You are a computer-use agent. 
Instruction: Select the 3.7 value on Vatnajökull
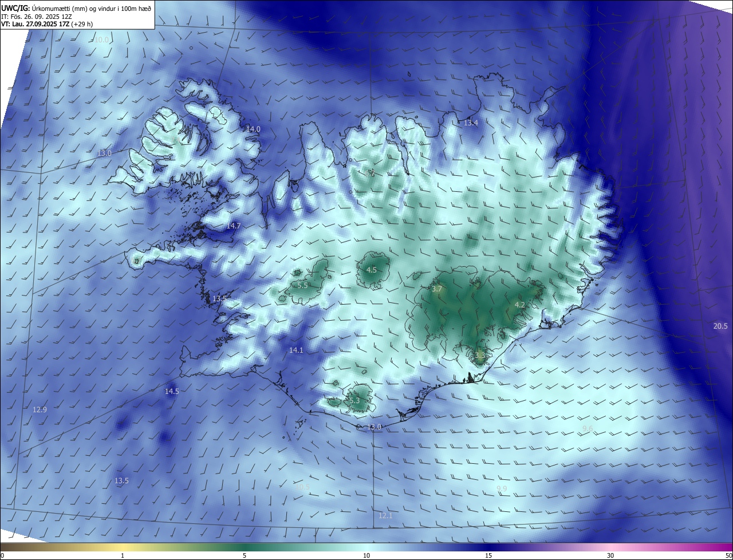tap(437, 290)
